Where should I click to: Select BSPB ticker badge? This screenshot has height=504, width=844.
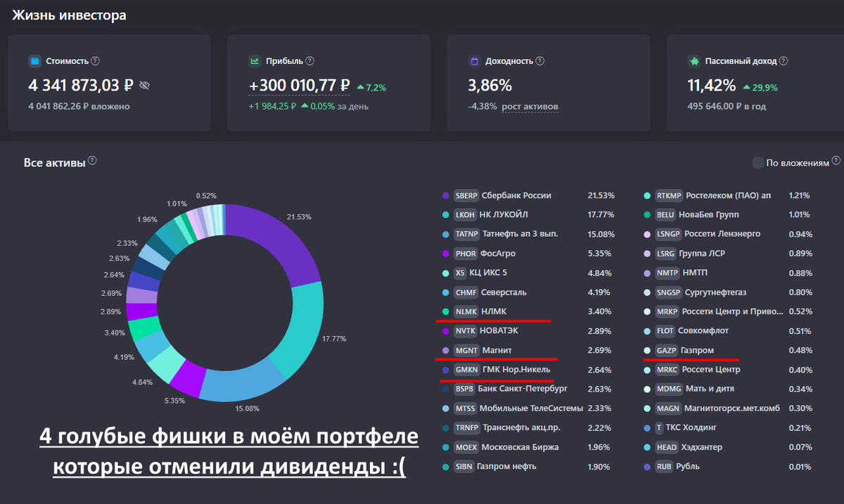click(x=464, y=388)
